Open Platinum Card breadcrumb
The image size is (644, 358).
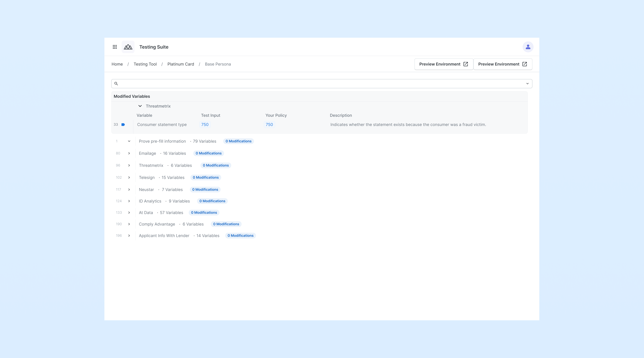(181, 64)
